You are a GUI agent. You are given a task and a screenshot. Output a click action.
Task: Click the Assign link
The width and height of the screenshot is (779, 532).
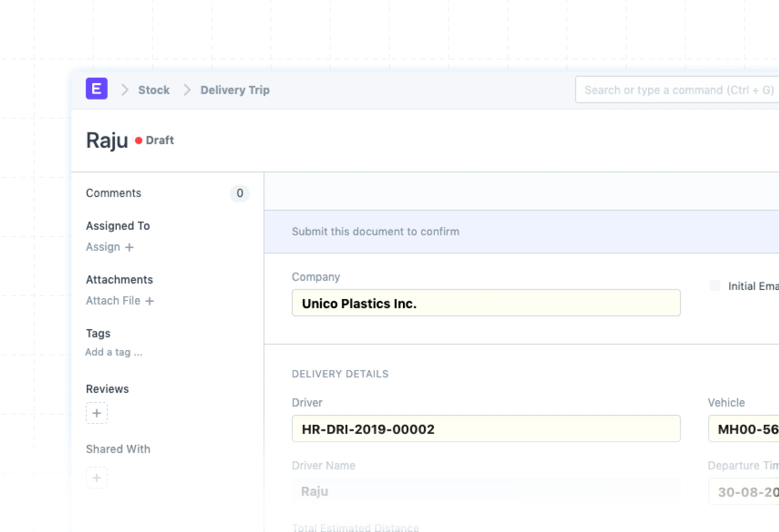pyautogui.click(x=103, y=247)
